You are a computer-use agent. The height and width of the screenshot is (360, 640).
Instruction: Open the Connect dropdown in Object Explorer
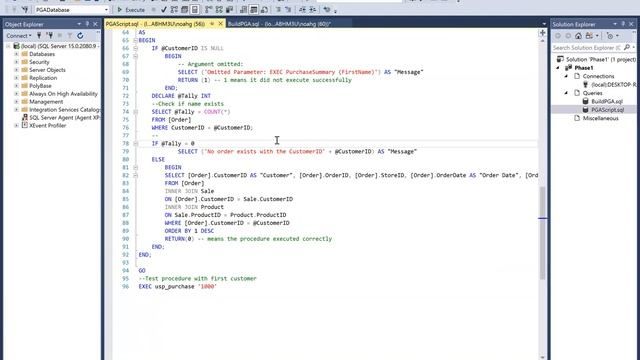(19, 36)
